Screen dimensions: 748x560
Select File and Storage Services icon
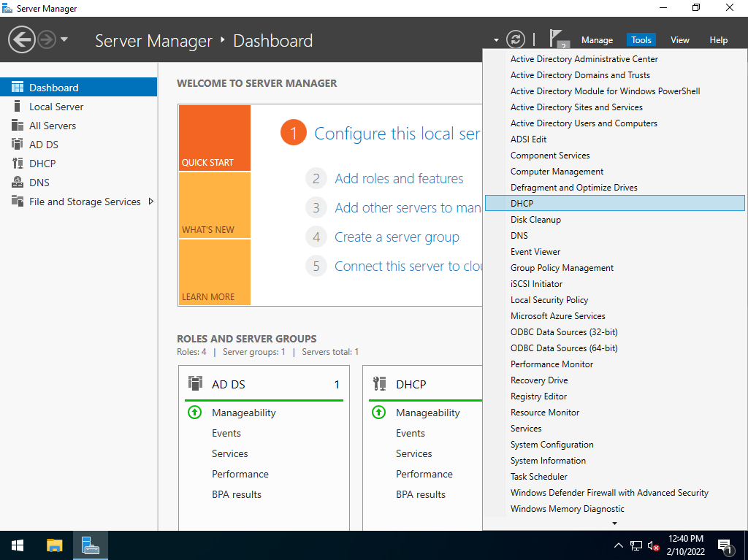click(18, 202)
